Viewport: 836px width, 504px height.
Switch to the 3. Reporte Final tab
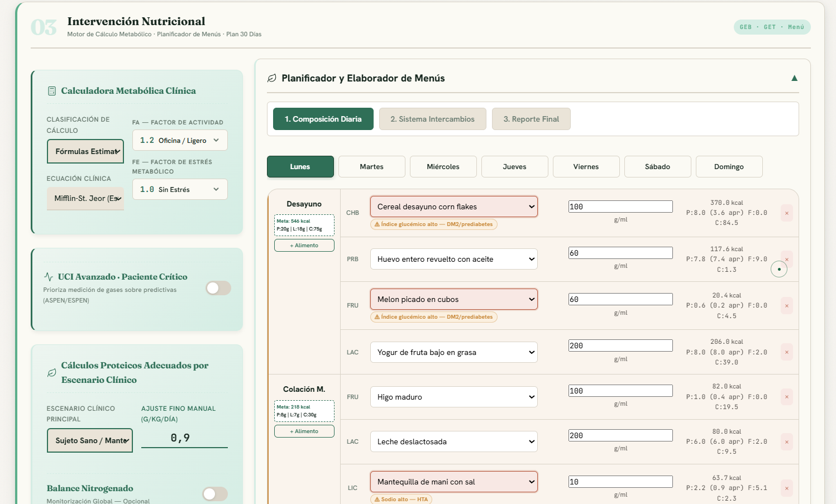pyautogui.click(x=531, y=119)
